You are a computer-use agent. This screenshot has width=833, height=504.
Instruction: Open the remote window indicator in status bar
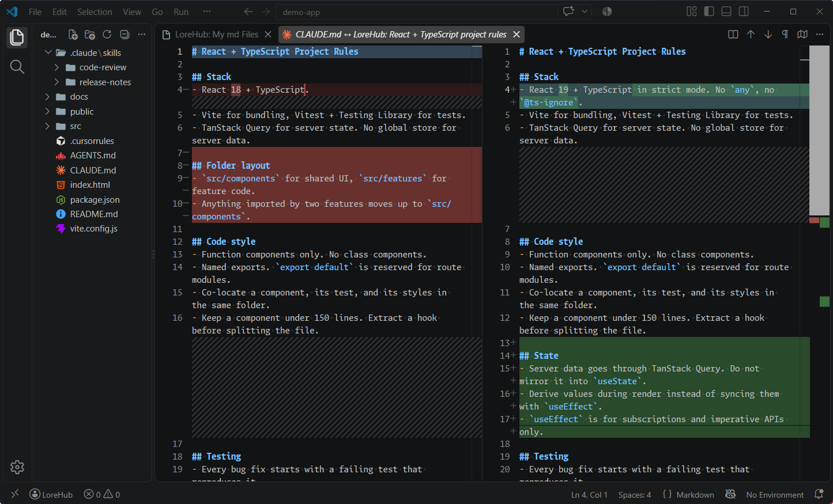pos(15,494)
